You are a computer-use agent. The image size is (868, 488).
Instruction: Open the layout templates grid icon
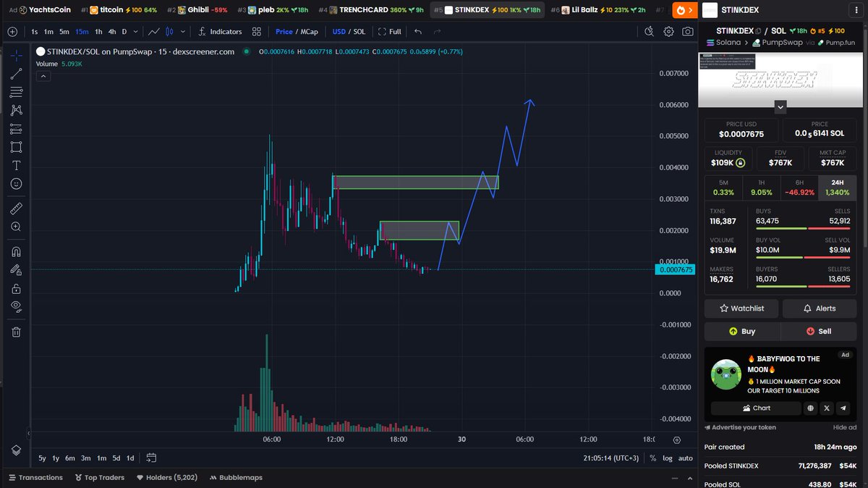tap(257, 32)
